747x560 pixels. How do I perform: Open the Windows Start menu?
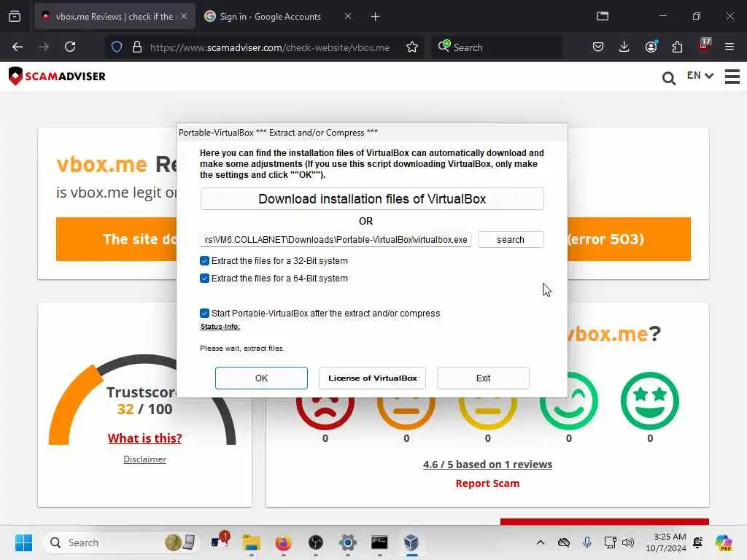click(x=23, y=542)
